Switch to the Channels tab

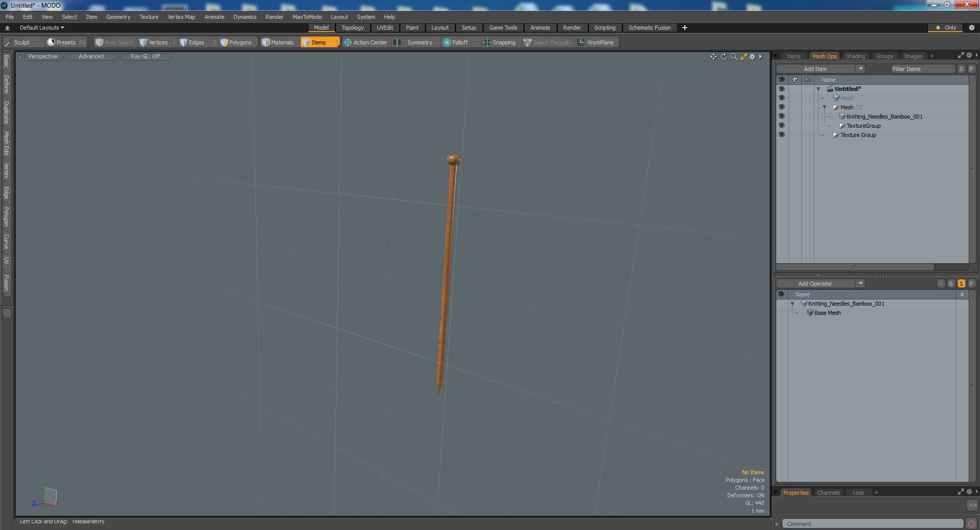828,493
